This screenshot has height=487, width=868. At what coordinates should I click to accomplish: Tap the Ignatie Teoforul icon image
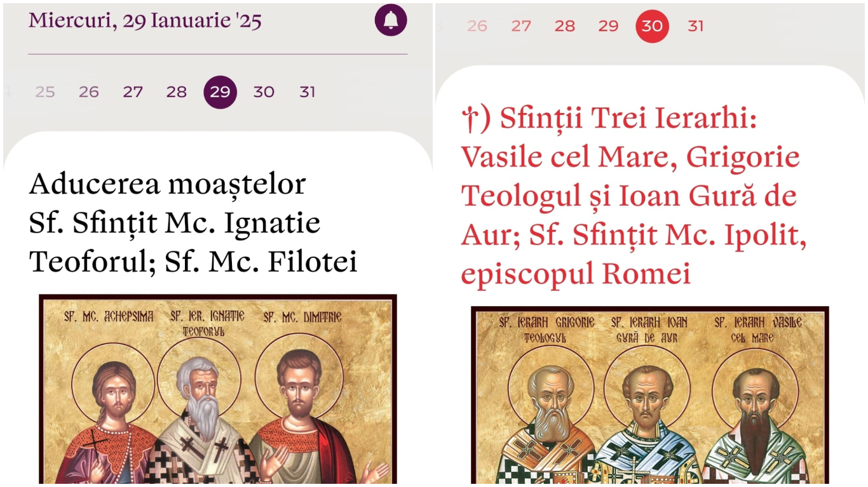tap(218, 390)
